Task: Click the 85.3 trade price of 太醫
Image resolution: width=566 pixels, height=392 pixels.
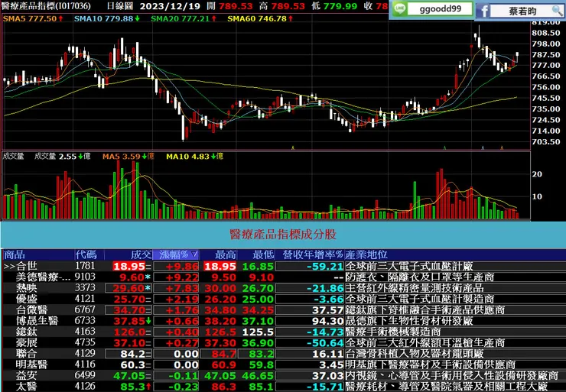Action: [132, 387]
